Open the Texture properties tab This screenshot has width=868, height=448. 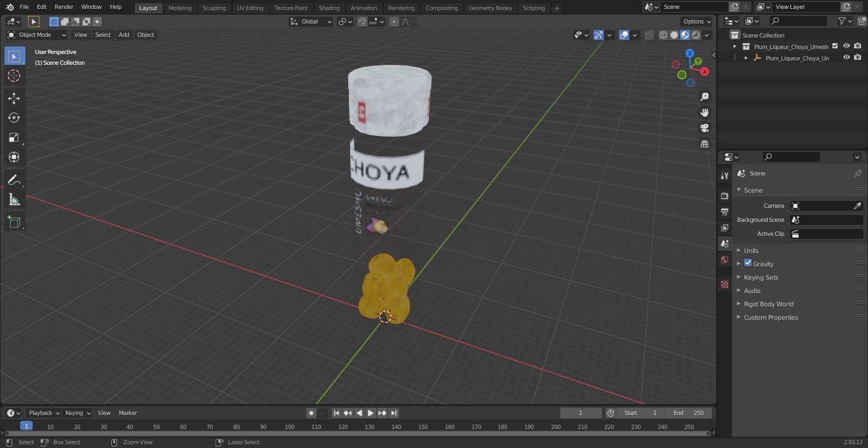(724, 285)
